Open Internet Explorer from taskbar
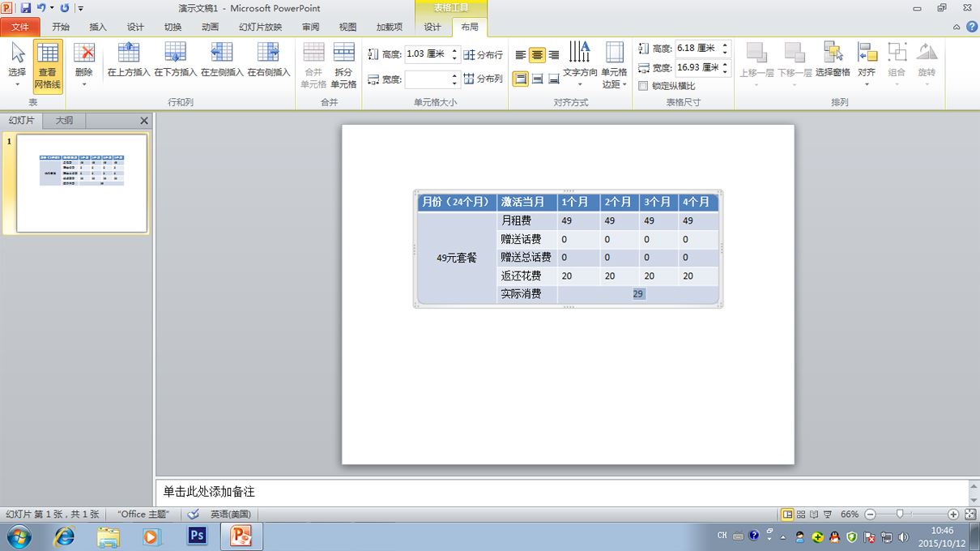Screen dimensions: 980x551 click(64, 536)
